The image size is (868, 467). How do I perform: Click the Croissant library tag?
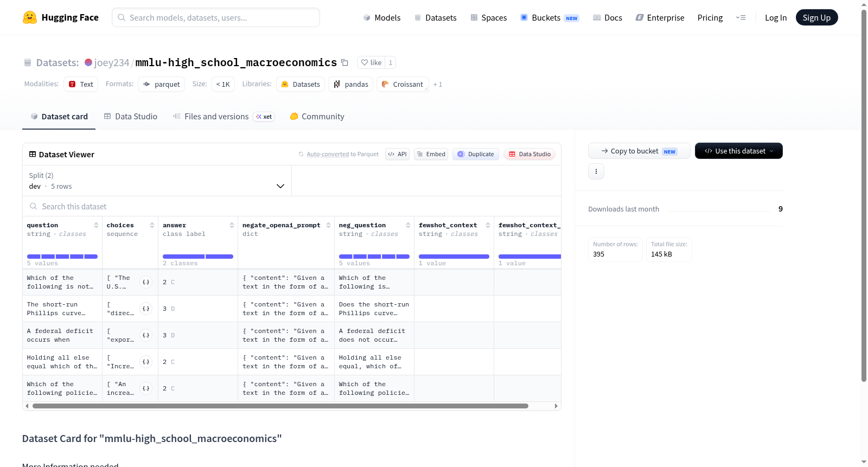coord(403,84)
